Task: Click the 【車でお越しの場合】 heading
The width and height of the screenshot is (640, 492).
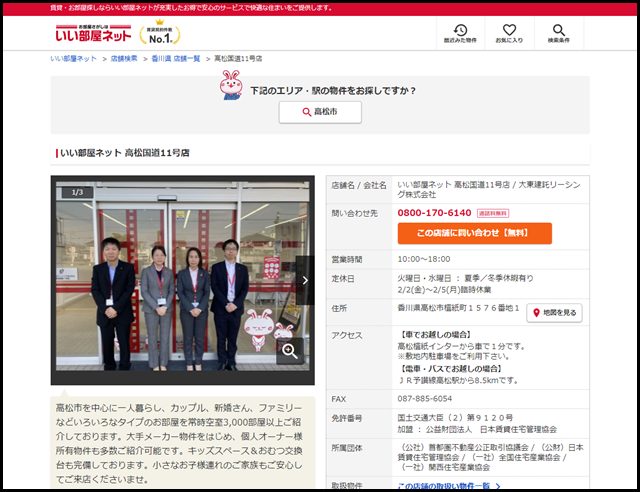Action: (436, 335)
